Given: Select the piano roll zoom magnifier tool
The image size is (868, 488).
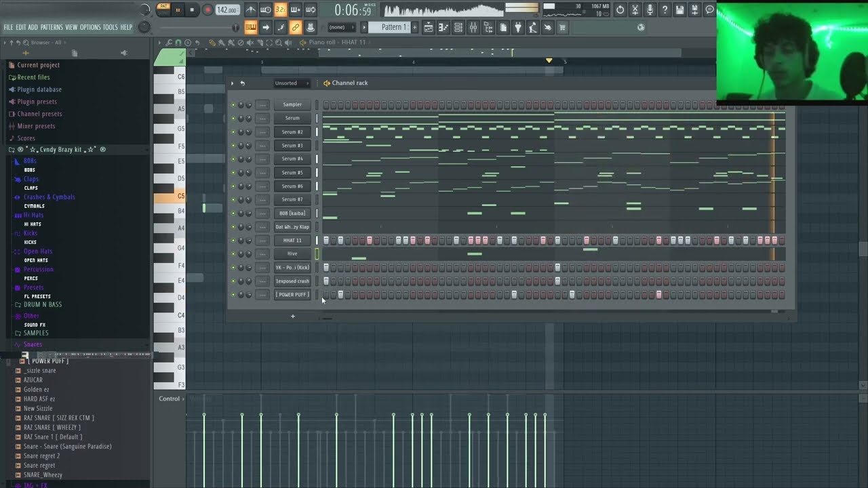Looking at the screenshot, I should point(278,42).
